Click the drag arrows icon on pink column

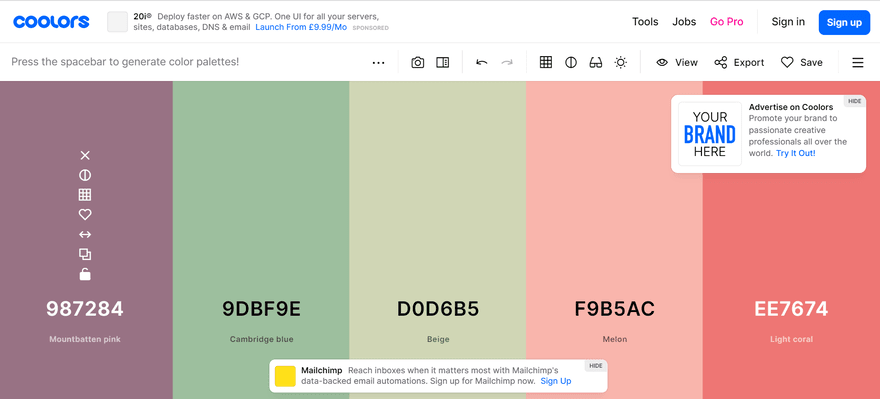(85, 235)
